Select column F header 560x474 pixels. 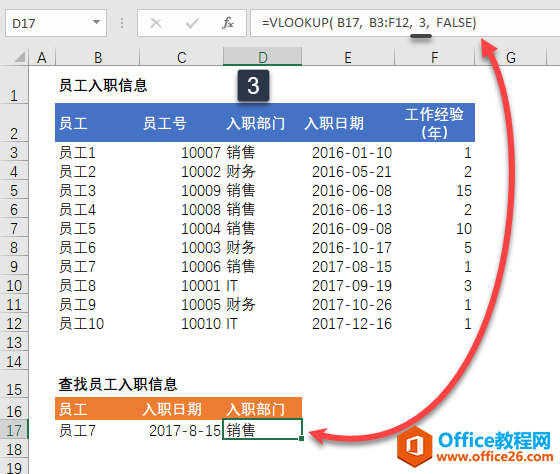pos(434,58)
